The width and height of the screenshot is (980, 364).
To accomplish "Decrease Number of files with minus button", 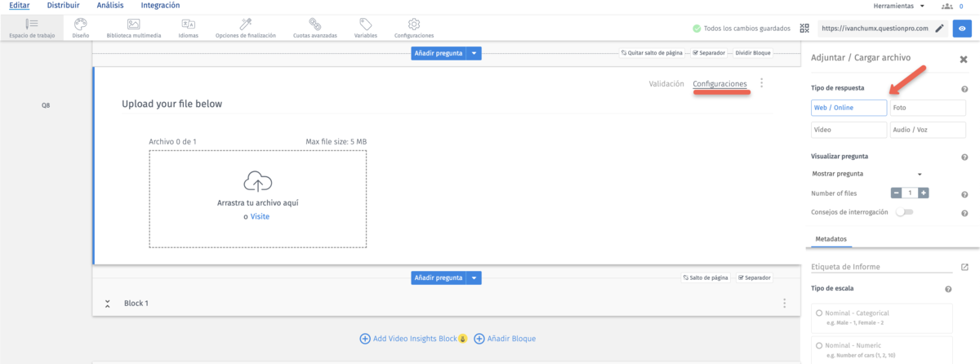I will click(896, 193).
